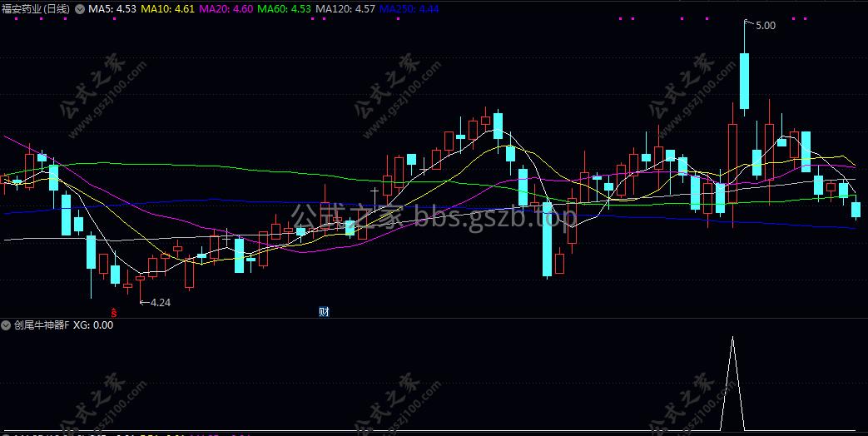Select the MA250: 4.44 label
Screen dimensions: 868x436
click(409, 9)
